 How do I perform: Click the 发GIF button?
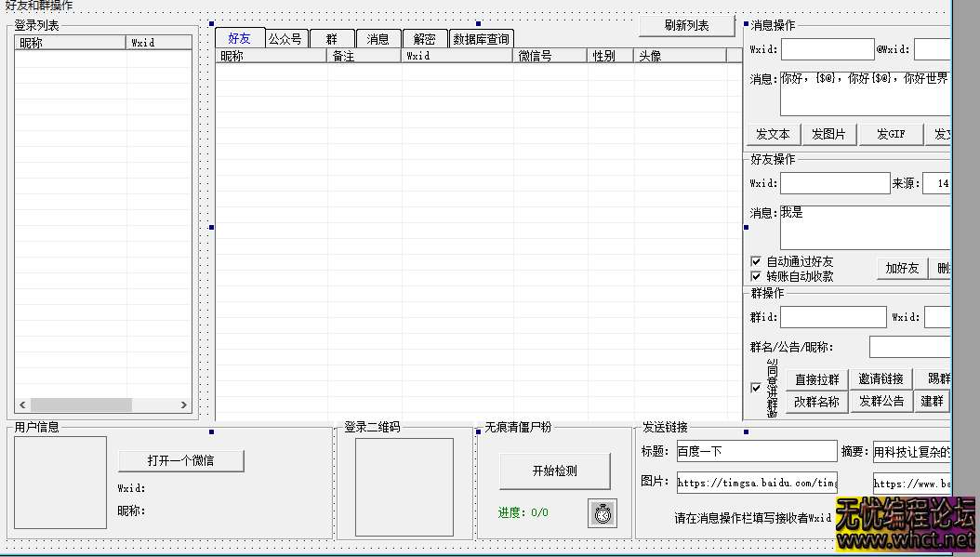(890, 133)
